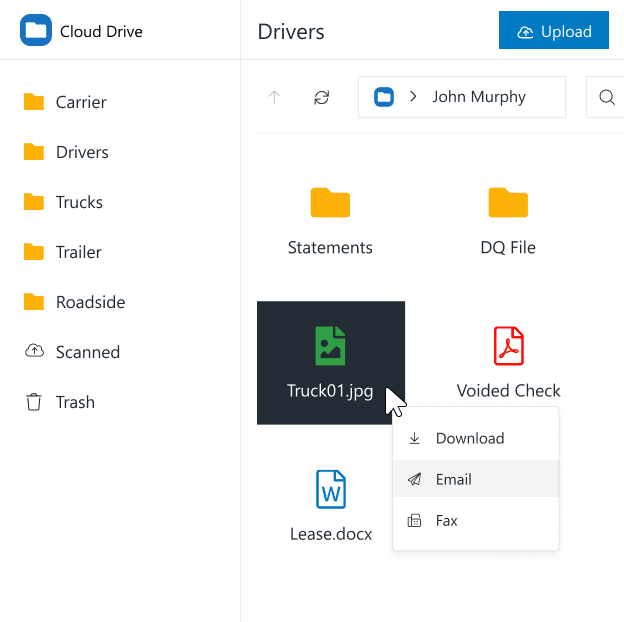Go up one folder level arrow
Viewport: 624px width, 622px height.
[x=274, y=97]
